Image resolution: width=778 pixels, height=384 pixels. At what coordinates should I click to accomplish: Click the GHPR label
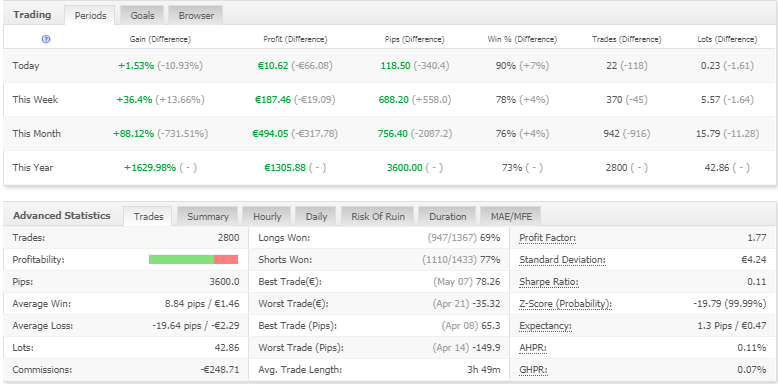[533, 370]
